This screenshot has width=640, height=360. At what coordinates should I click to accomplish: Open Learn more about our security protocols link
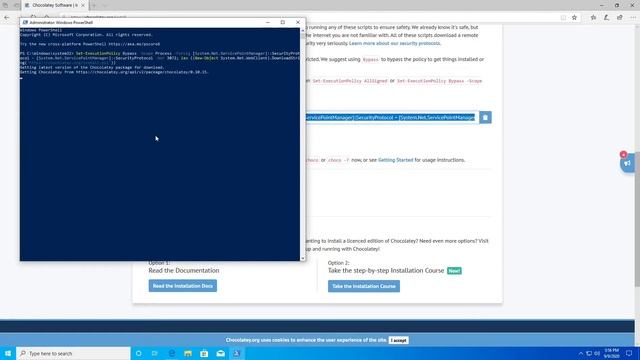point(395,43)
